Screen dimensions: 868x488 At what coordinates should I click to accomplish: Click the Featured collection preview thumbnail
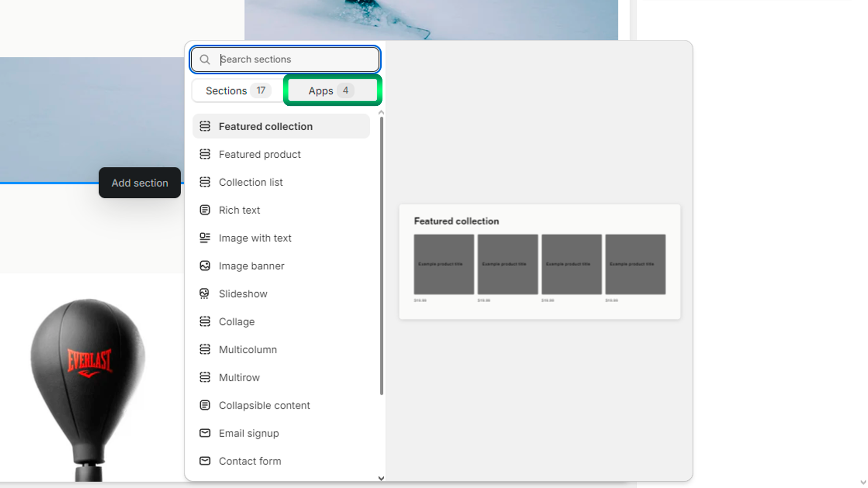pos(539,262)
